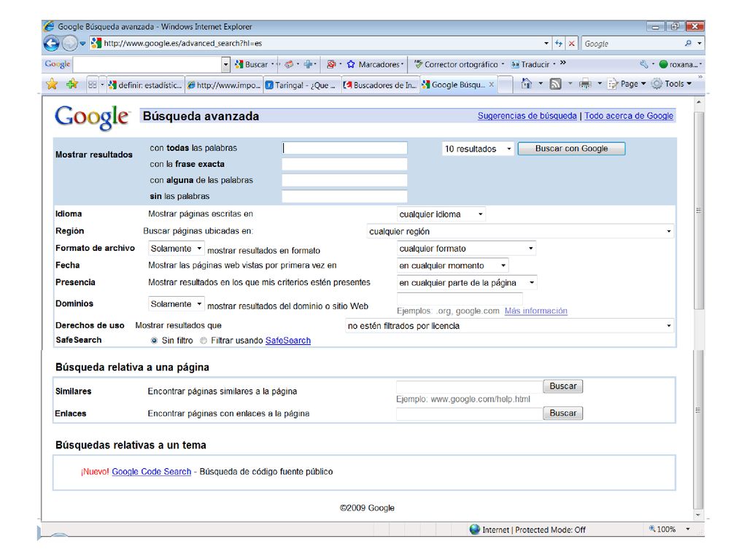Click the wrench settings icon in Google toolbar
The height and width of the screenshot is (560, 747).
pos(643,64)
